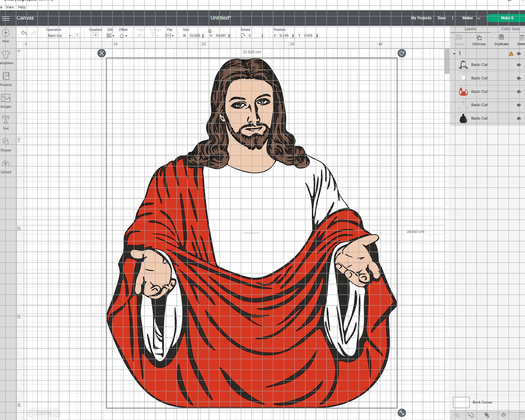Click the width stepper arrows
Viewport: 525px width, 420px height.
tap(203, 36)
